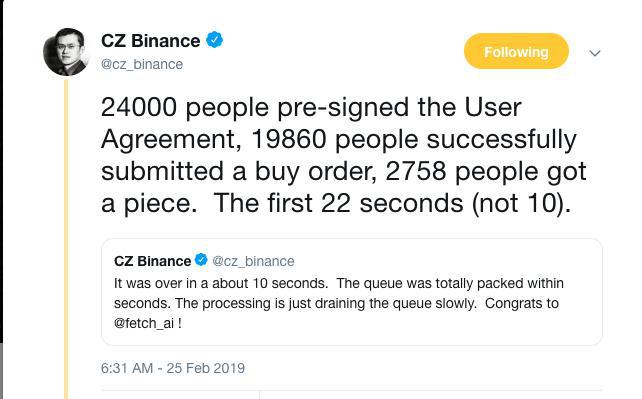This screenshot has width=642, height=399.
Task: Open CZ Binance's profile photo
Action: pyautogui.click(x=66, y=52)
